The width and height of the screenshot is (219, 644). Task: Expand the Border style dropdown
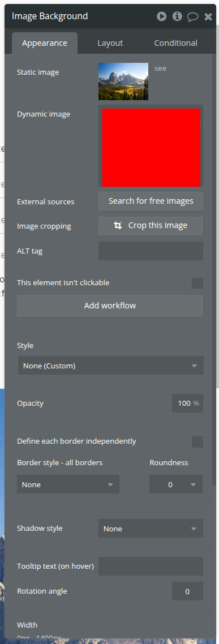coord(68,484)
